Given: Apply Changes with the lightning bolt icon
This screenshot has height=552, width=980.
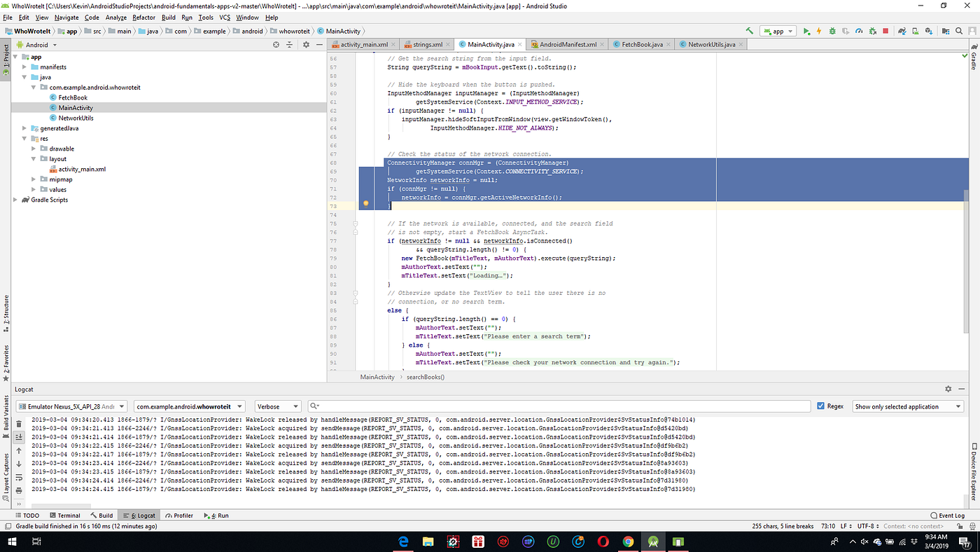Looking at the screenshot, I should click(x=819, y=31).
